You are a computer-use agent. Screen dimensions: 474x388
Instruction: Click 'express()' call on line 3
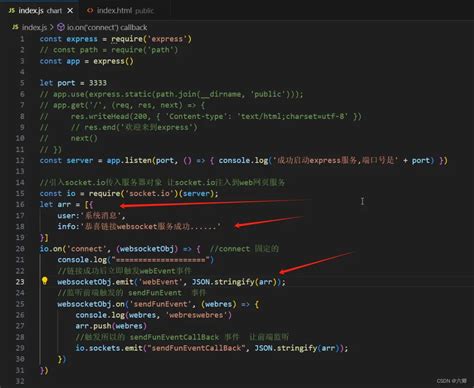coord(113,61)
